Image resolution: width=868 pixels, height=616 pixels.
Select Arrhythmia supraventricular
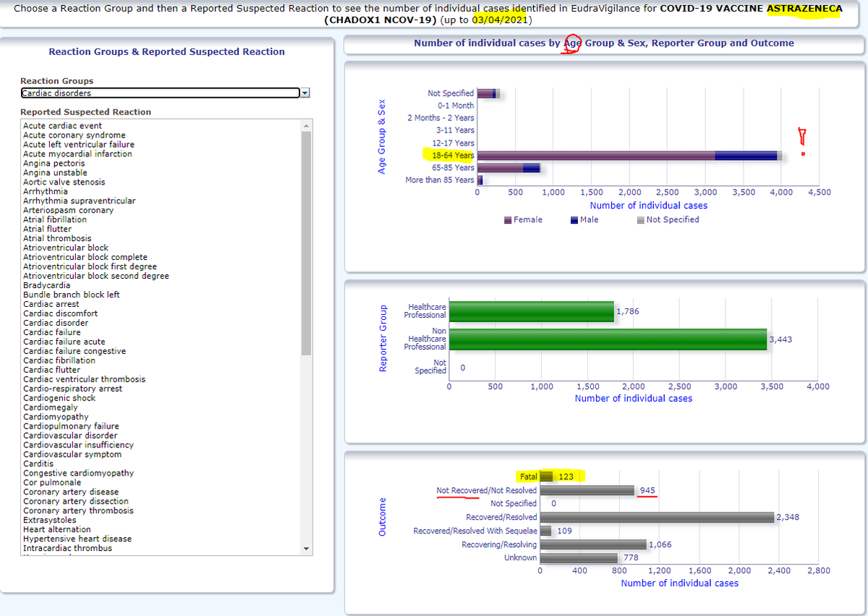click(x=79, y=201)
